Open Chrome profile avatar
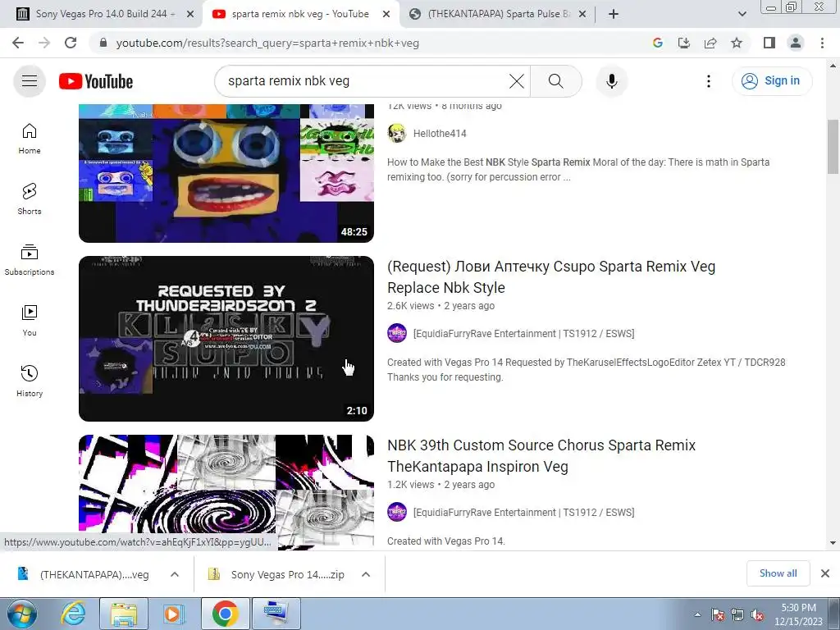The height and width of the screenshot is (630, 840). point(796,43)
